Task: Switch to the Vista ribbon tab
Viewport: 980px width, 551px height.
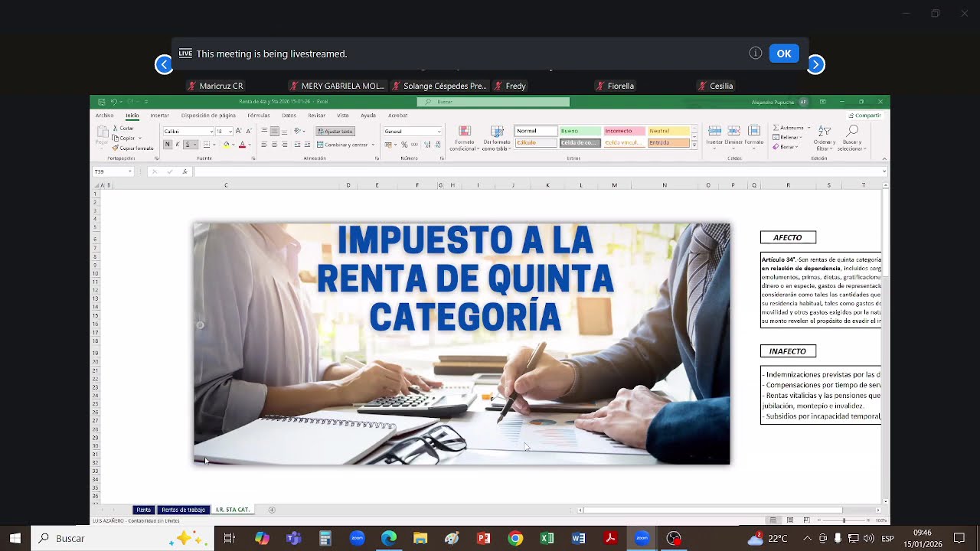Action: [342, 116]
